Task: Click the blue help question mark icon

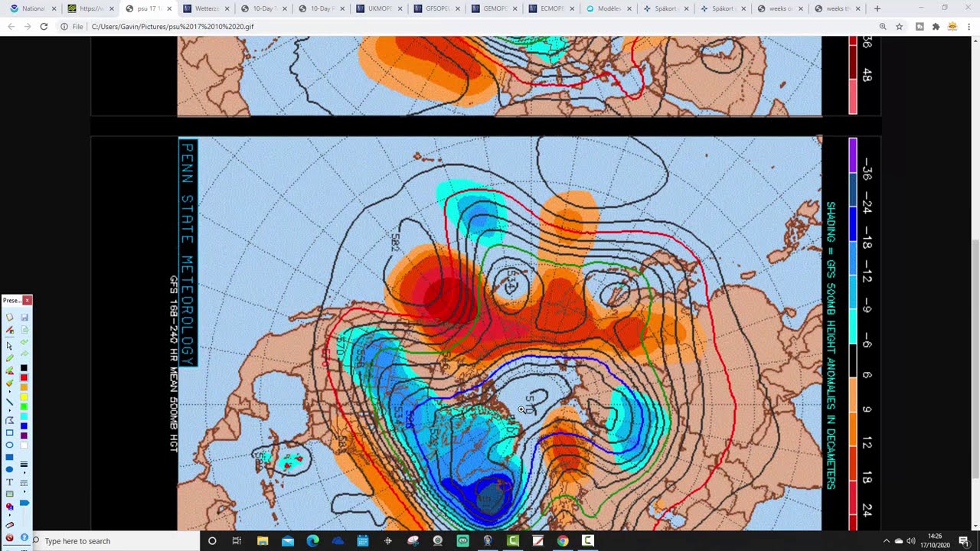Action: [x=24, y=537]
